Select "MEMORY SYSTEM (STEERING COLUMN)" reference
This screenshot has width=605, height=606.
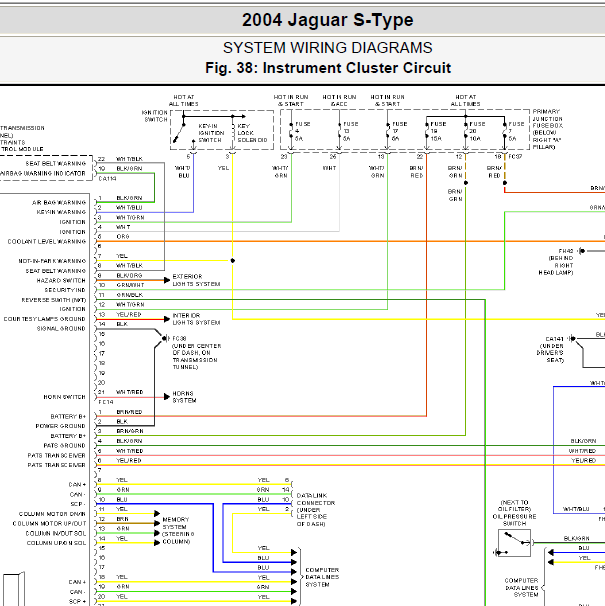(x=178, y=531)
